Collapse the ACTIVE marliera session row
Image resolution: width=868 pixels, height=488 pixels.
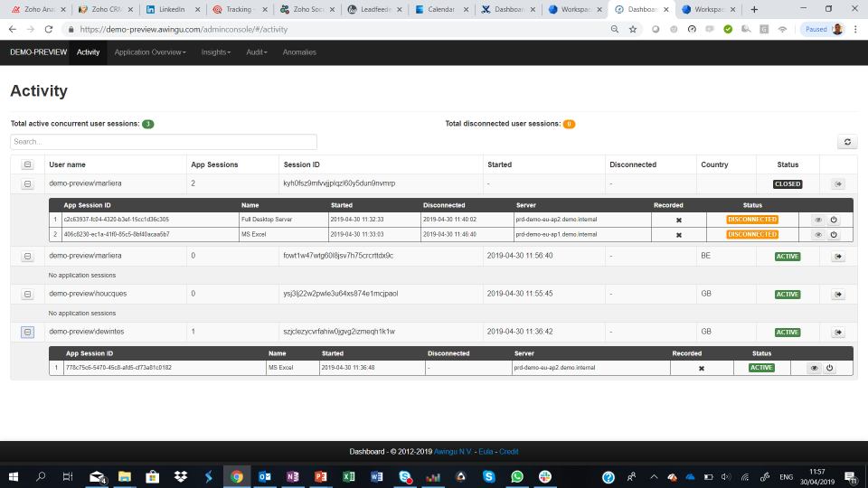tap(27, 256)
